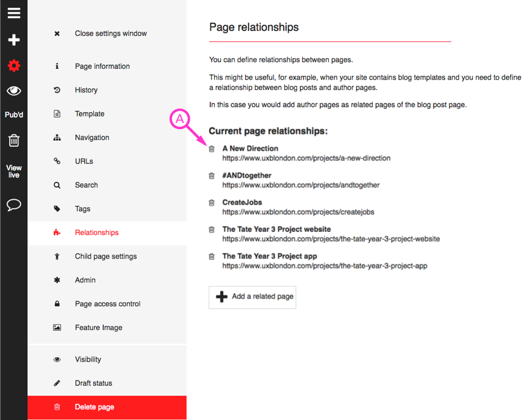Click the #ANDtogether title
This screenshot has width=532, height=420.
click(247, 175)
